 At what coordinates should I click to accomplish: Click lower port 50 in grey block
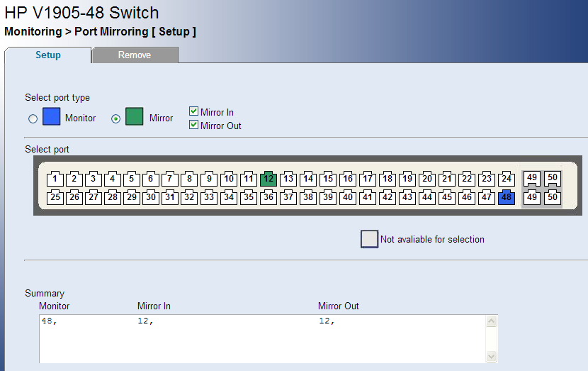[x=553, y=197]
